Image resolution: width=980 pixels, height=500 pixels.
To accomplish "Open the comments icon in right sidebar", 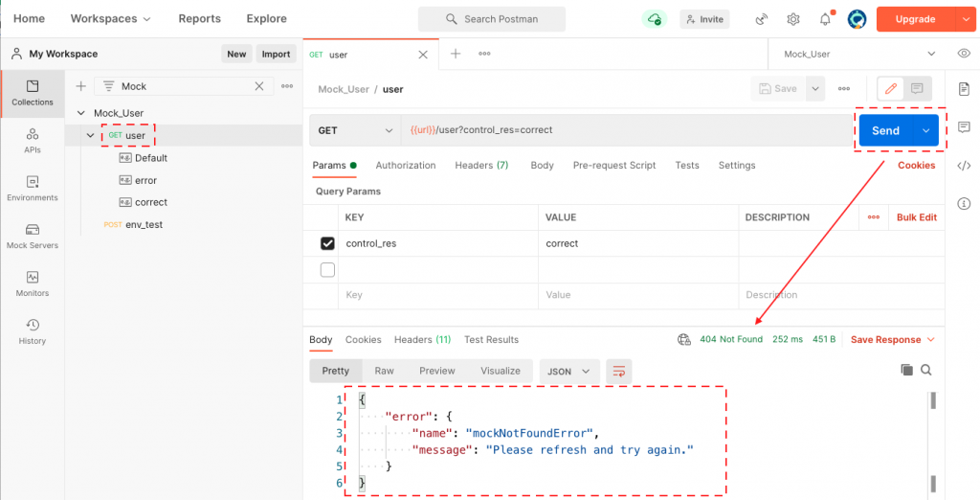I will 964,127.
